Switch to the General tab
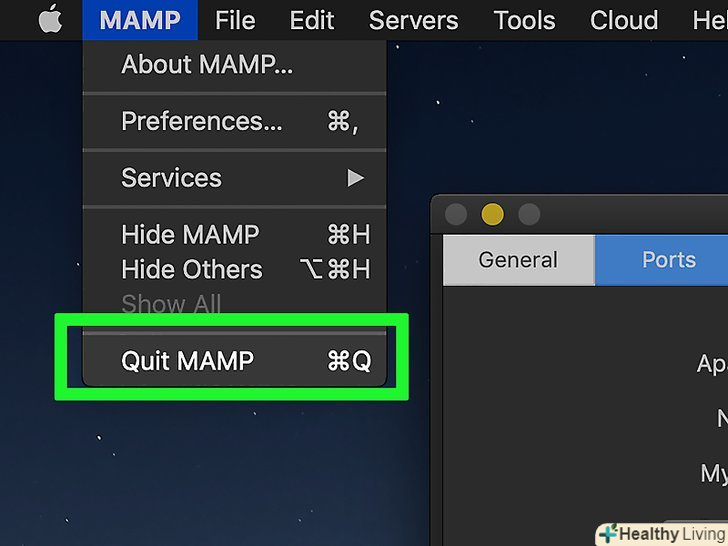The image size is (728, 546). [518, 261]
